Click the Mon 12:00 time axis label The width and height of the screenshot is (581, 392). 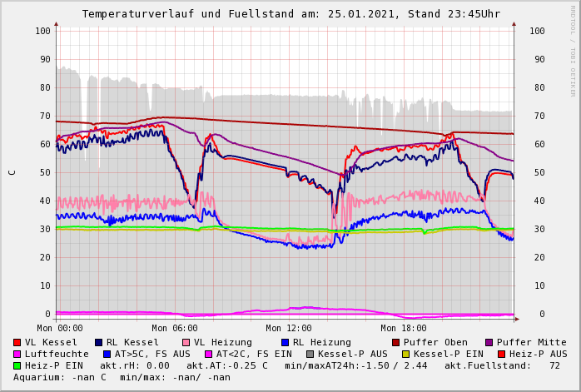click(x=289, y=329)
